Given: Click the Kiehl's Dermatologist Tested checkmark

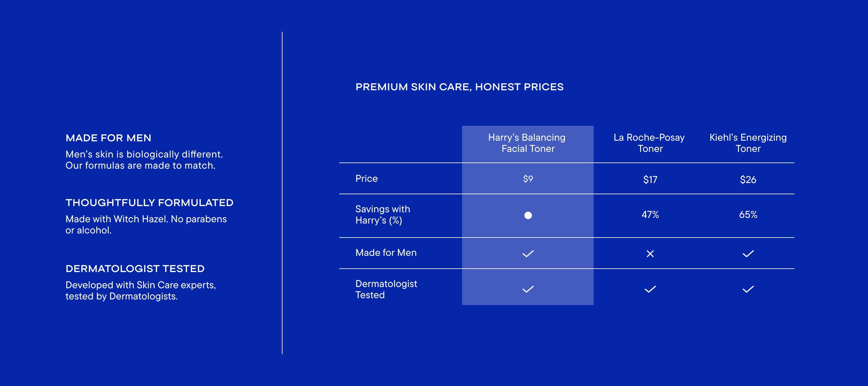Looking at the screenshot, I should [748, 289].
